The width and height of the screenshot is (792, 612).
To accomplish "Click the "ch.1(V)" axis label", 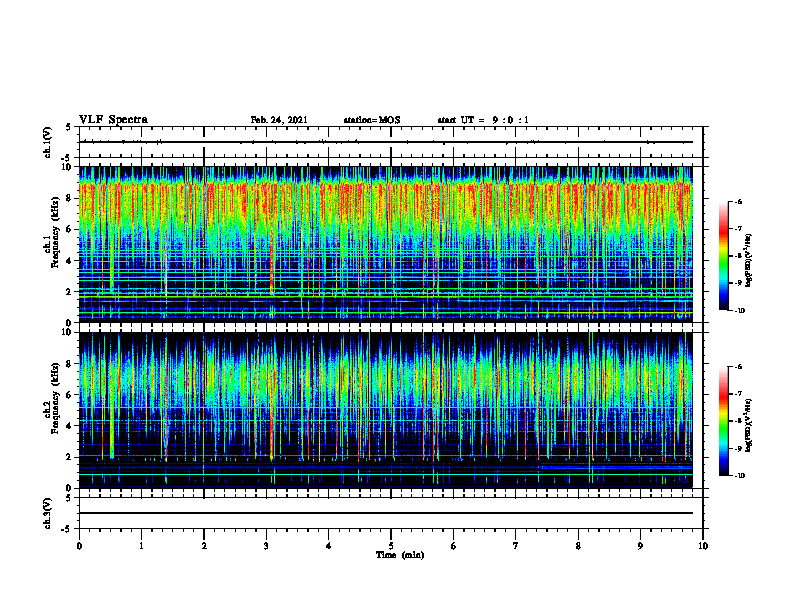I will tap(47, 142).
